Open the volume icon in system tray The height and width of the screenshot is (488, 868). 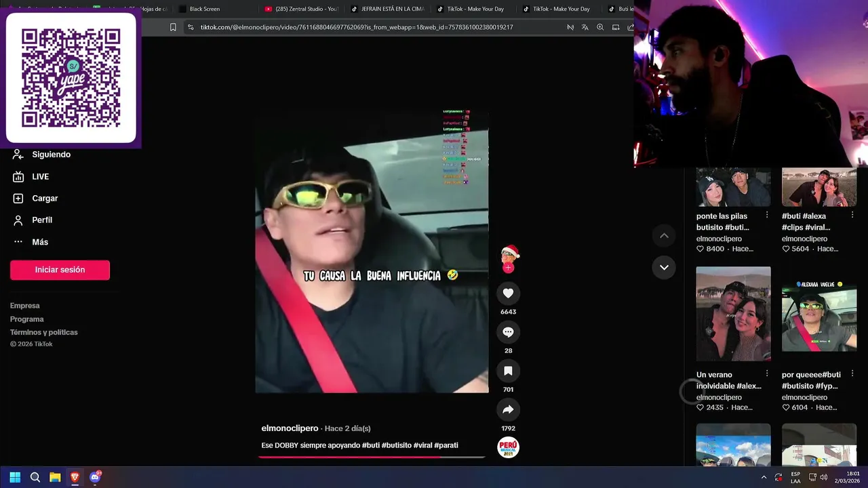tap(824, 477)
